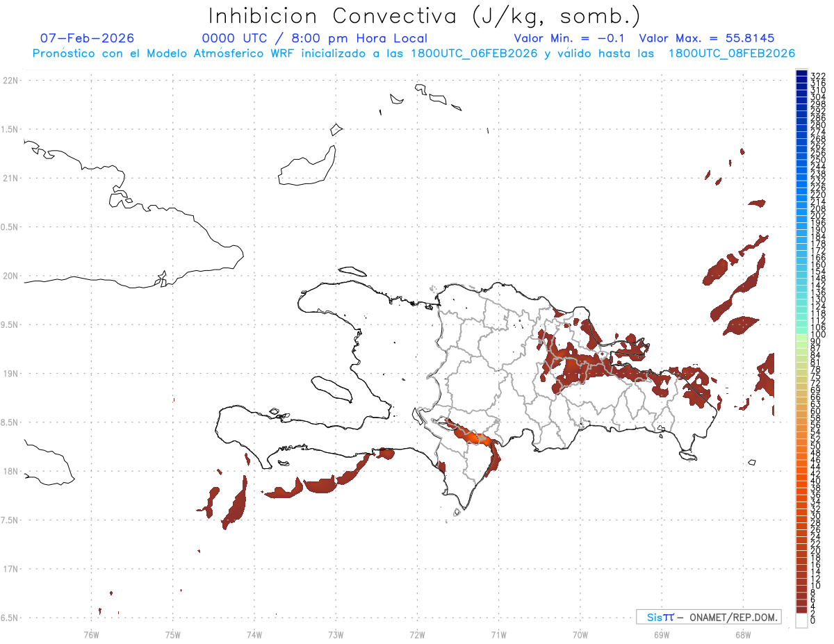Click the '72W' longitude label
This screenshot has width=834, height=644.
pos(417,634)
